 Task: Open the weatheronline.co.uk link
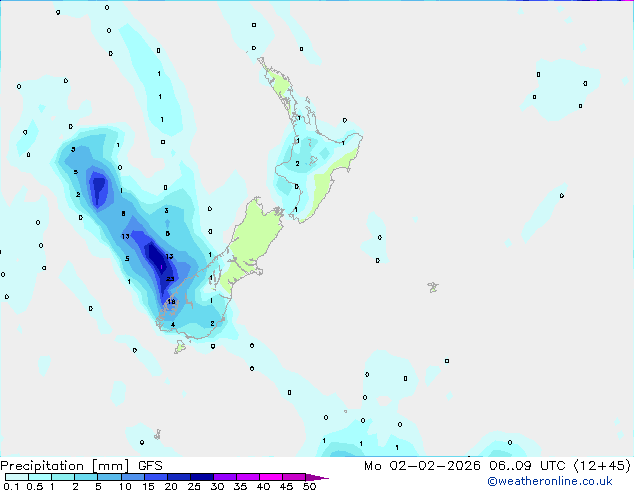[x=550, y=481]
